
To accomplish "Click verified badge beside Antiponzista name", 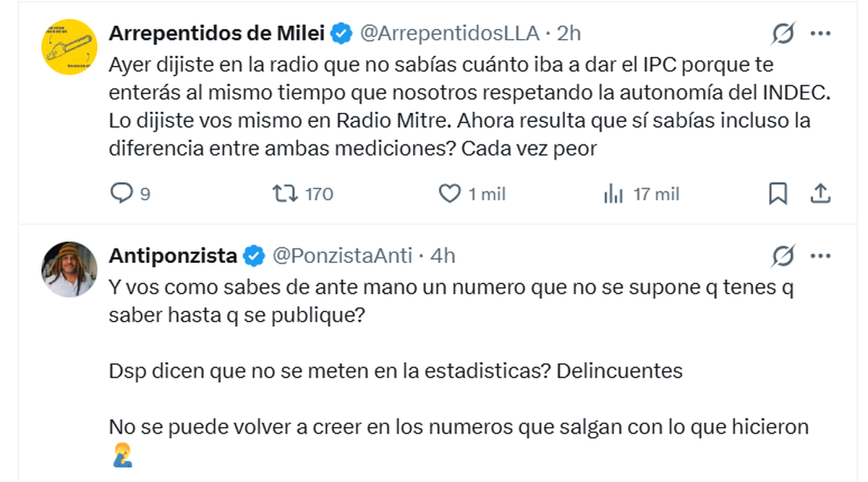I will (252, 256).
